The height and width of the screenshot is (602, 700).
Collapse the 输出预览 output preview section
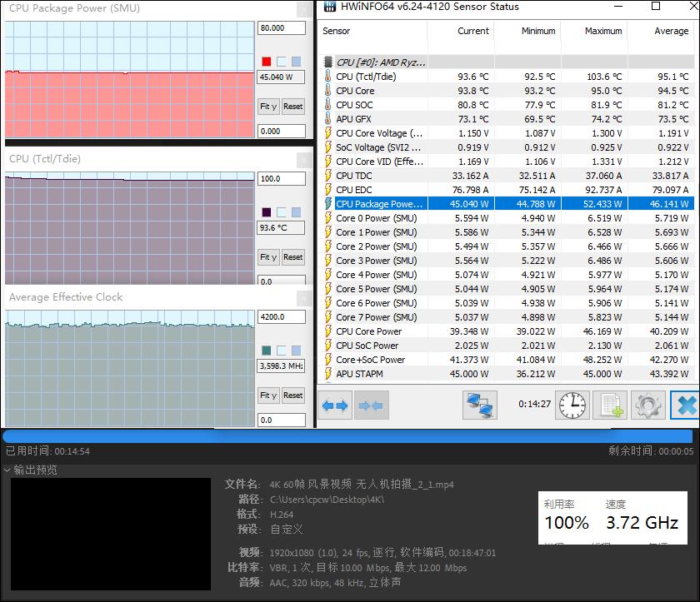coord(7,470)
